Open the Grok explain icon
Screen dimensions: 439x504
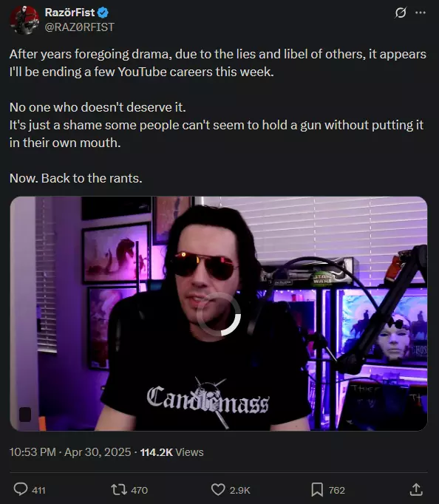[x=401, y=13]
